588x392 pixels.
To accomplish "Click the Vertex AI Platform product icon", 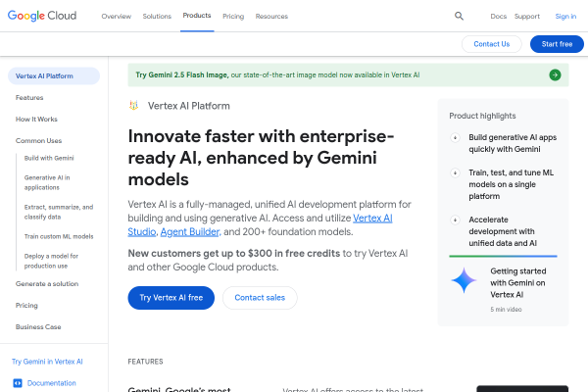I will click(x=134, y=105).
